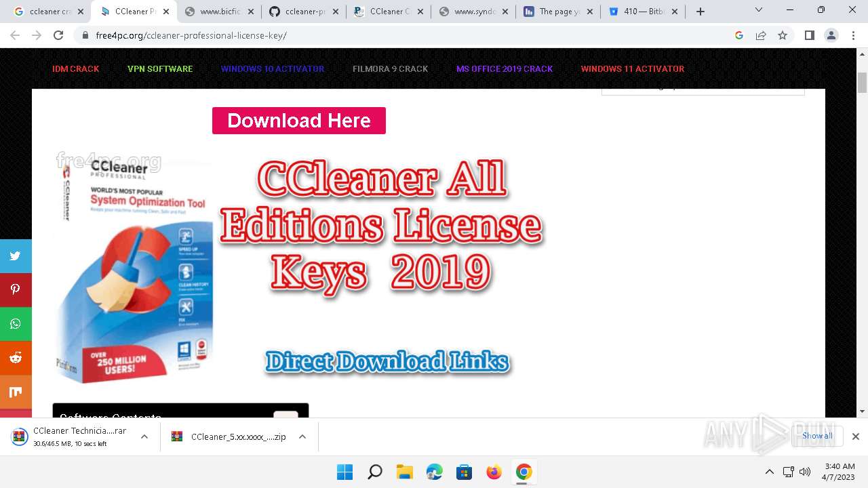Click the browser forward arrow

(37, 35)
